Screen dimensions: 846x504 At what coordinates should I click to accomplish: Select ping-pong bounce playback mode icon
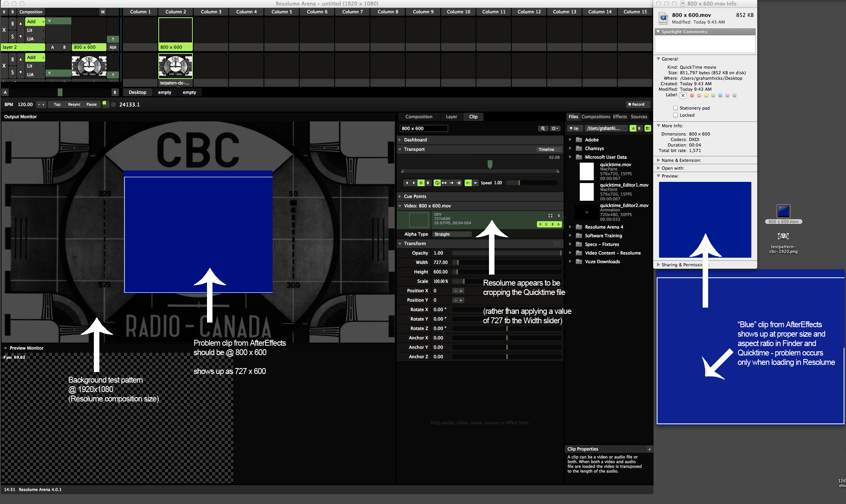444,183
